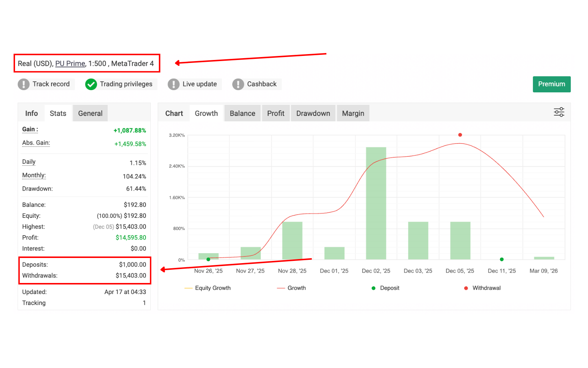
Task: Click the red withdrawal marker on chart
Action: tap(460, 135)
